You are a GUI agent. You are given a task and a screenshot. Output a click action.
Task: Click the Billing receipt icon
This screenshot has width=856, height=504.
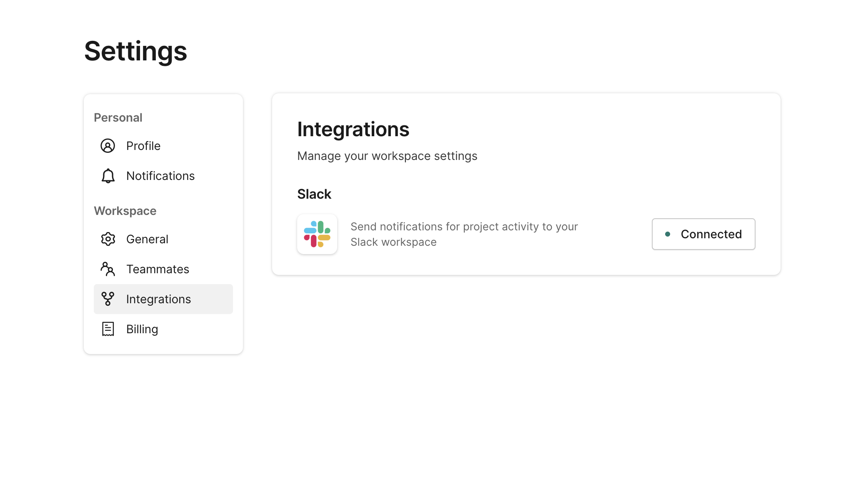tap(108, 329)
